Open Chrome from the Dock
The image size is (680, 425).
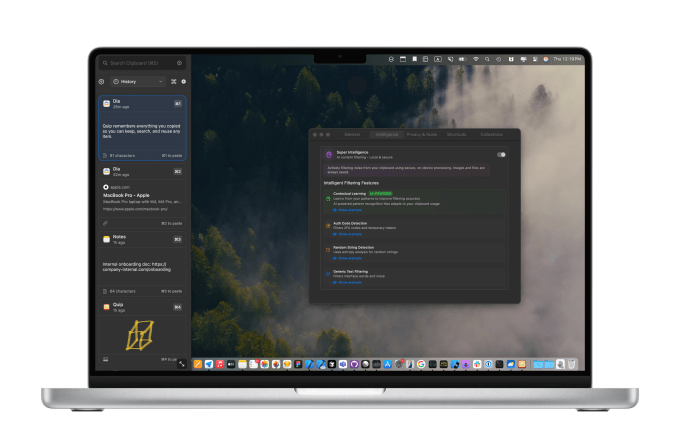(x=421, y=364)
